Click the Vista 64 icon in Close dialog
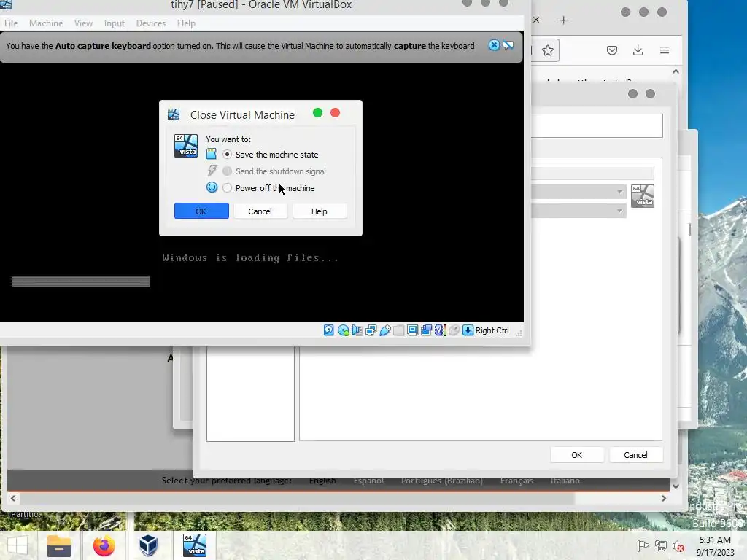Viewport: 747px width, 560px height. tap(186, 146)
